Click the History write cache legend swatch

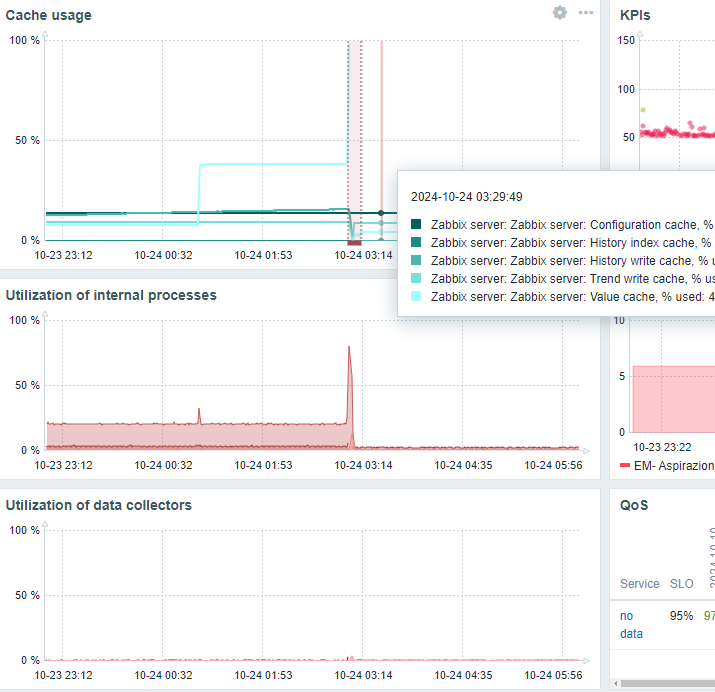click(x=415, y=260)
